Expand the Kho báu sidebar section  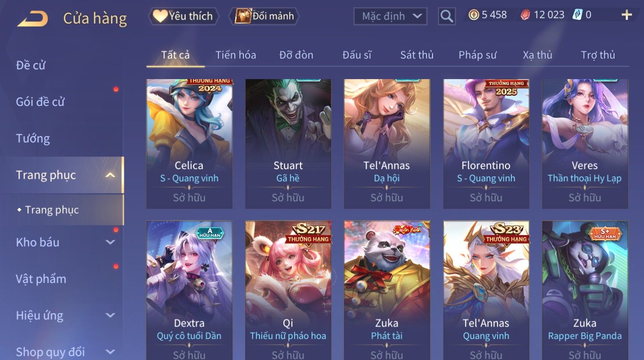pyautogui.click(x=110, y=242)
